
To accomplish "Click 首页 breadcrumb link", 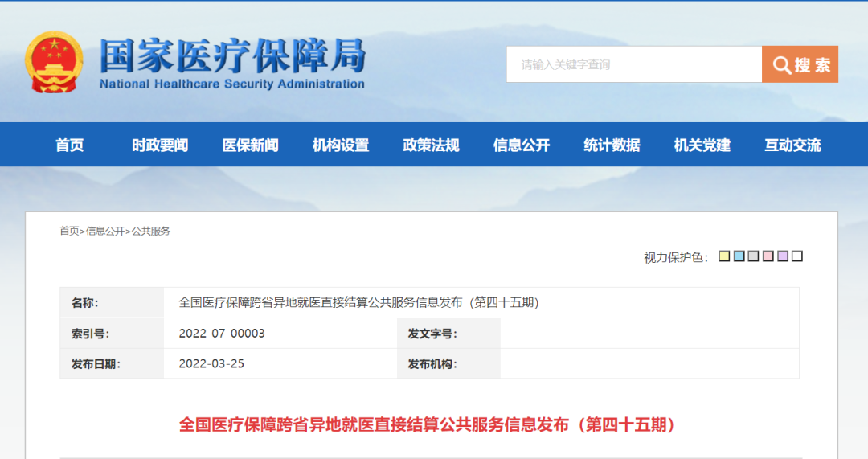I will [69, 232].
